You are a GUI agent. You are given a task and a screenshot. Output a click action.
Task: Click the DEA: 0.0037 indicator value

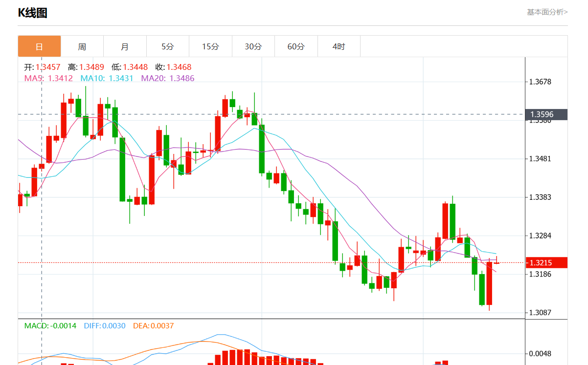pos(153,326)
